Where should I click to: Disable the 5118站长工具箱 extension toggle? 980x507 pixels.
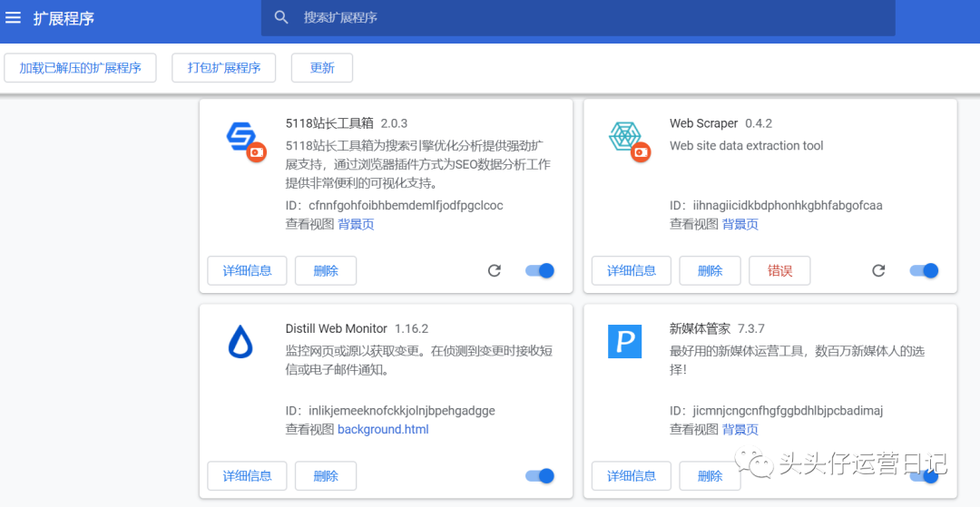(540, 270)
